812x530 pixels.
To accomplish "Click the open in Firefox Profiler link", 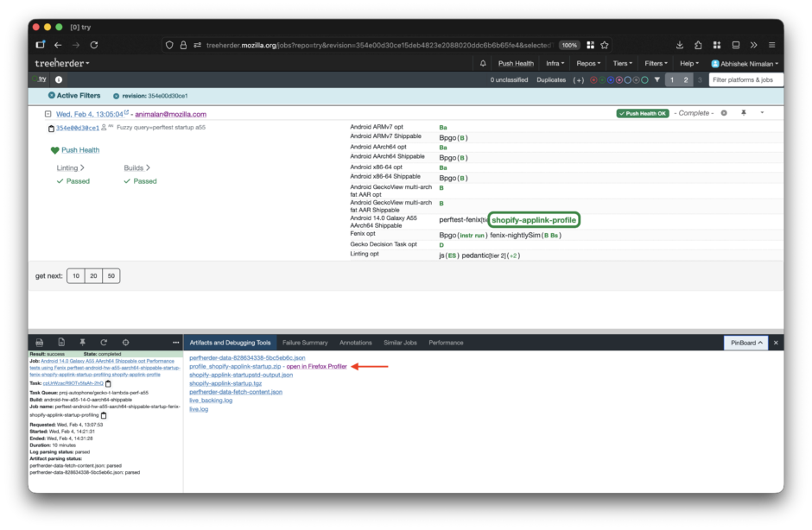I will (316, 366).
